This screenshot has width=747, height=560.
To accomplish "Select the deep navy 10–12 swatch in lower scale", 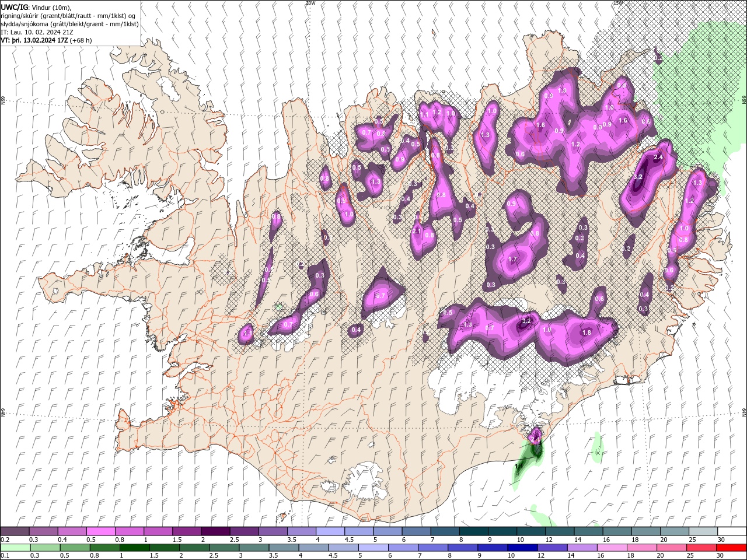I will pyautogui.click(x=522, y=548).
